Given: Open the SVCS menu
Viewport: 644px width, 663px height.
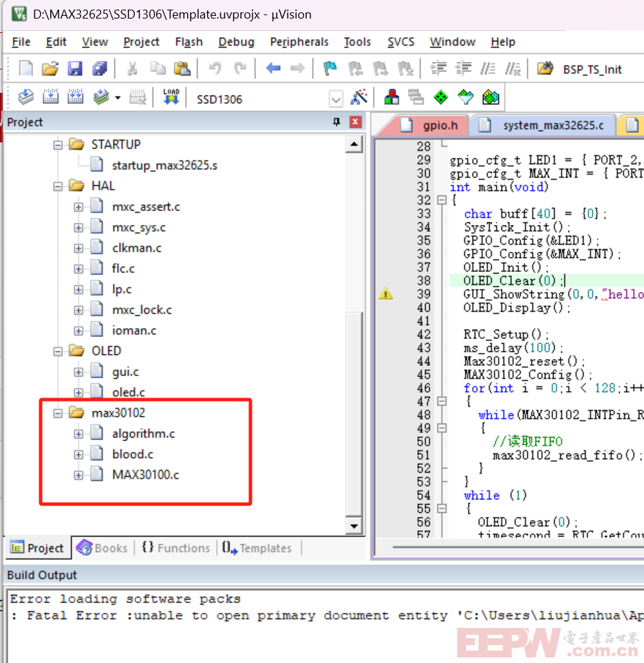Looking at the screenshot, I should point(400,42).
